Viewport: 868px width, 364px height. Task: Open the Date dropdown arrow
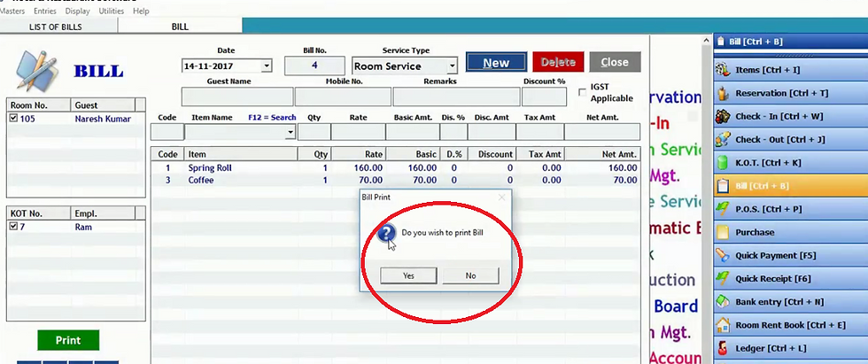[x=267, y=66]
